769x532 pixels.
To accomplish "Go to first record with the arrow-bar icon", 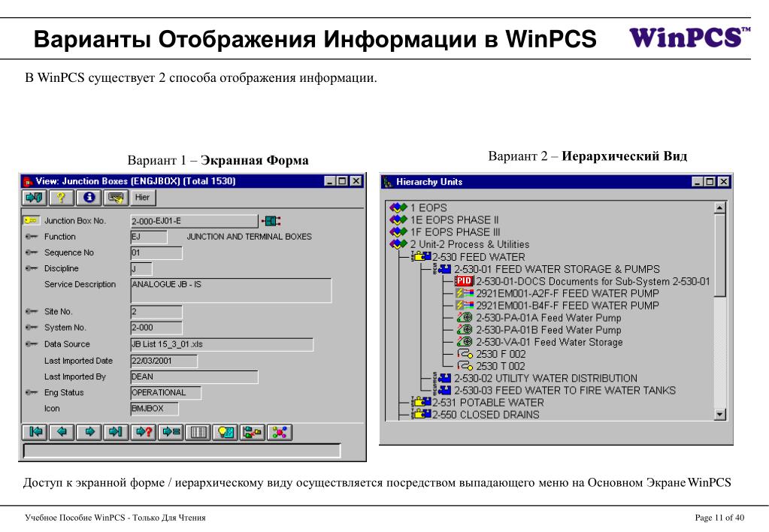I will (x=35, y=432).
